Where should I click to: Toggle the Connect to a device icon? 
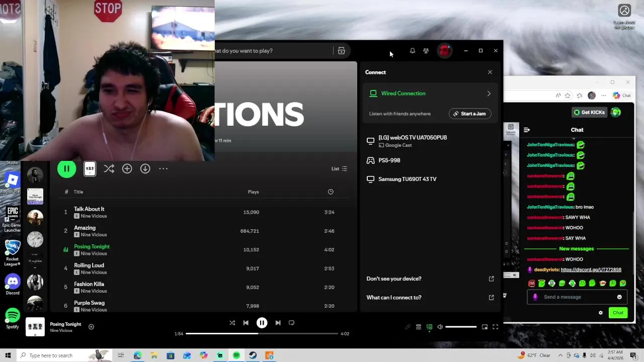(429, 327)
